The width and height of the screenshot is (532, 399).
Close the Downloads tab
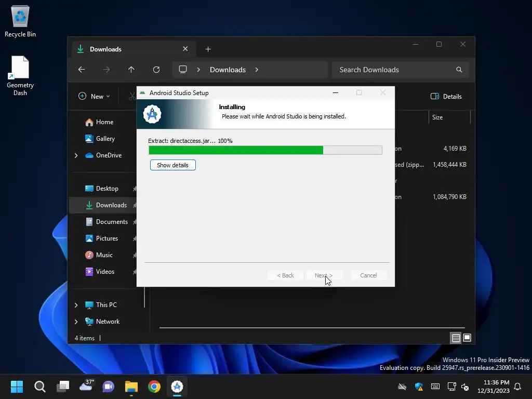pos(185,49)
